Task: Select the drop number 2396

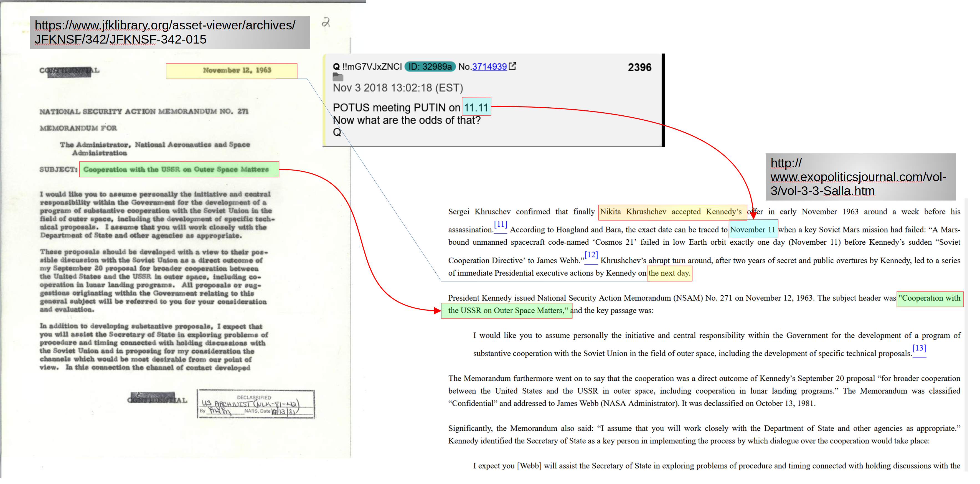Action: pyautogui.click(x=639, y=67)
